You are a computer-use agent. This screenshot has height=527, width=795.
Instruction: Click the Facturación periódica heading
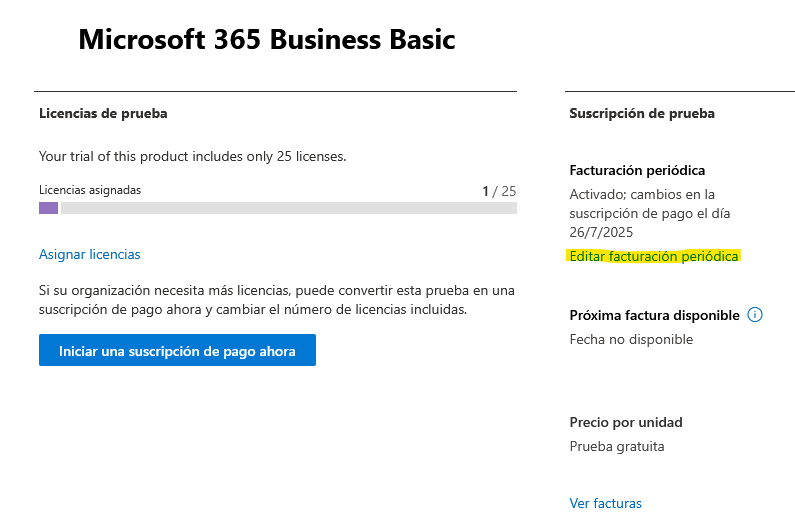pyautogui.click(x=637, y=170)
